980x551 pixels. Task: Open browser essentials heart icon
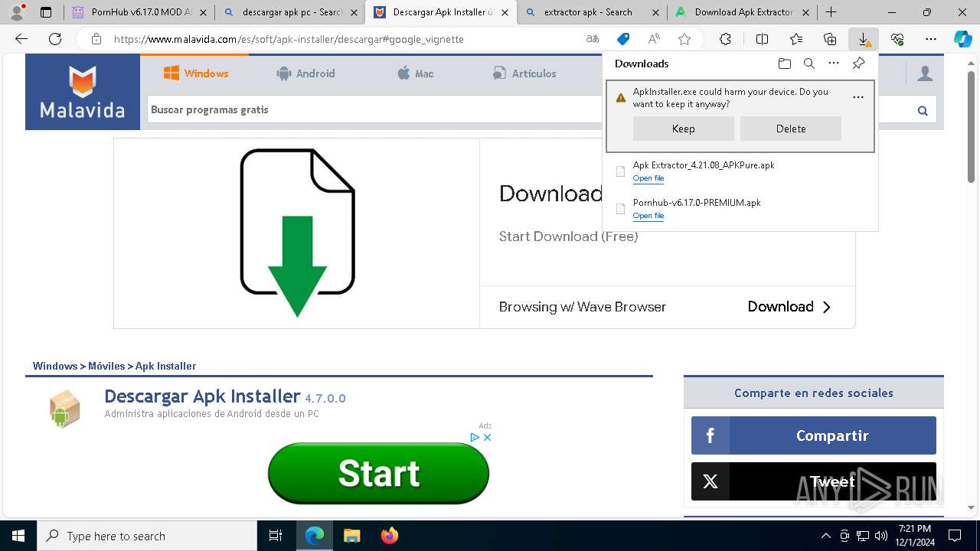pos(897,39)
